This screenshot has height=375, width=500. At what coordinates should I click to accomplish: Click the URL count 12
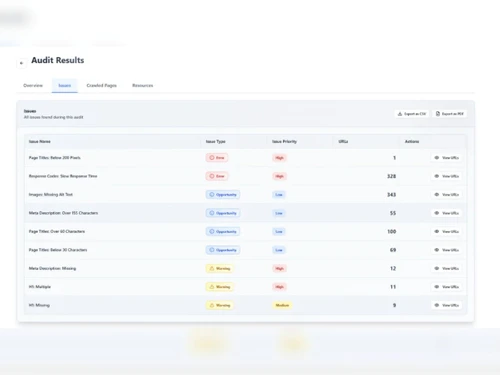(393, 268)
